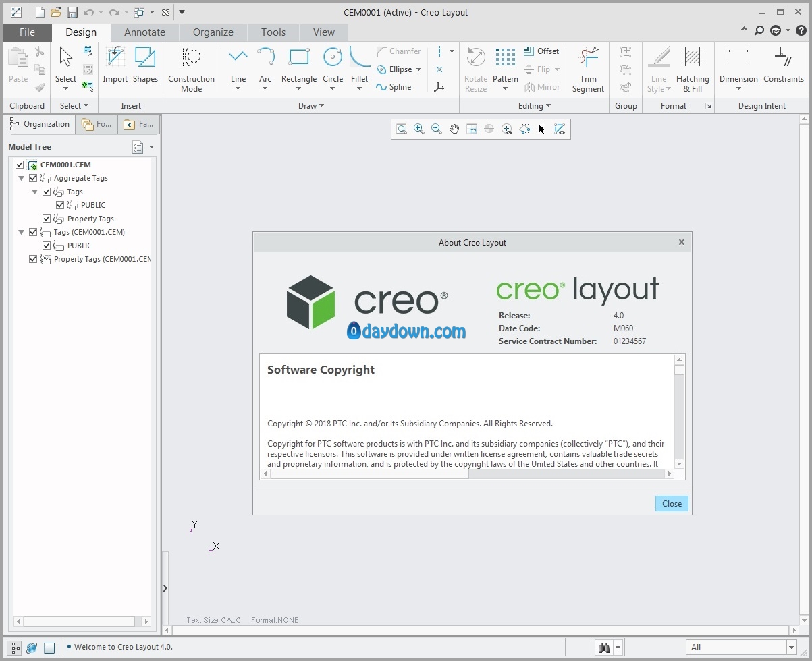Open the Constraints tool
This screenshot has width=812, height=661.
pyautogui.click(x=784, y=65)
